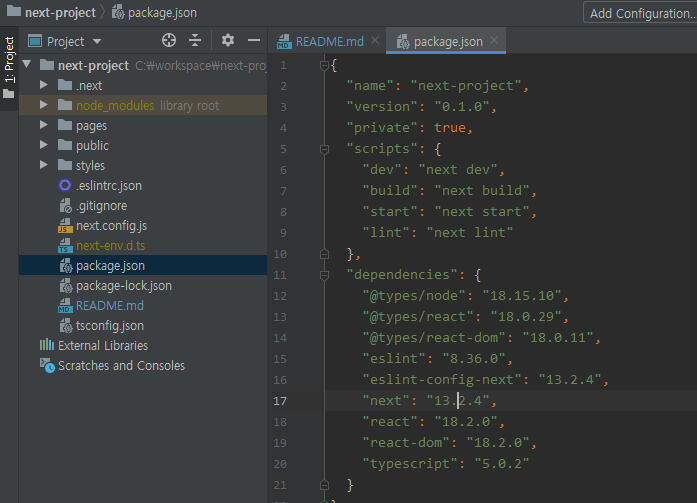Screen dimensions: 697x503
Task: Click the next-env.d.ts TS file icon
Action: click(65, 246)
